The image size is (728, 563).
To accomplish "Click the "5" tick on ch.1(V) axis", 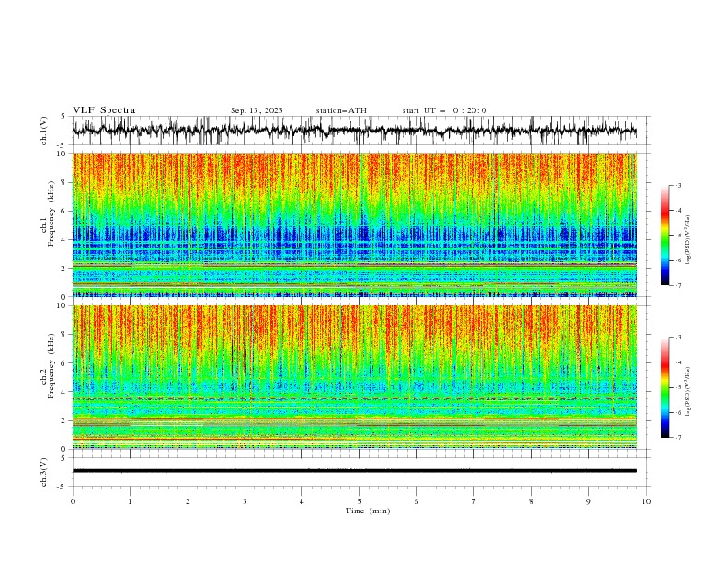I will click(x=63, y=117).
